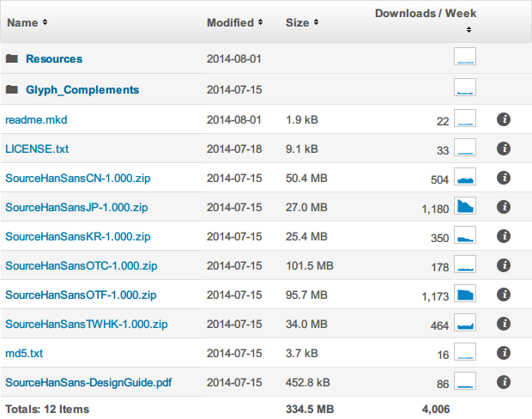Sort files by Downloads / Week

(x=426, y=21)
